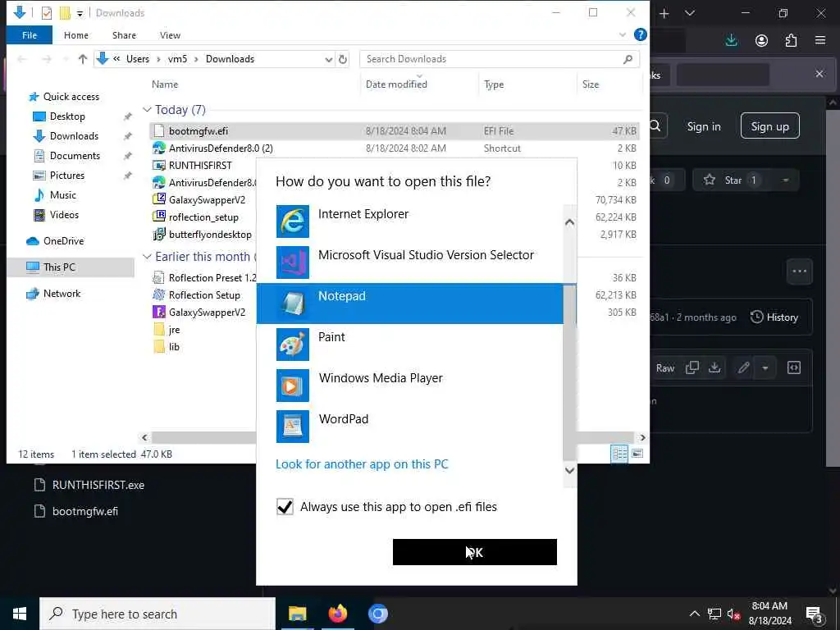The image size is (840, 630).
Task: Pick Paint icon in app list
Action: [x=293, y=345]
